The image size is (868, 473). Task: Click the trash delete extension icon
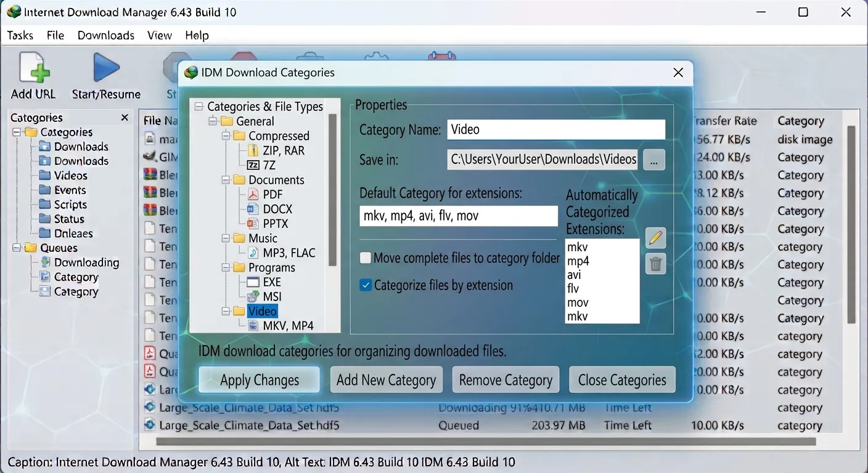pos(656,264)
